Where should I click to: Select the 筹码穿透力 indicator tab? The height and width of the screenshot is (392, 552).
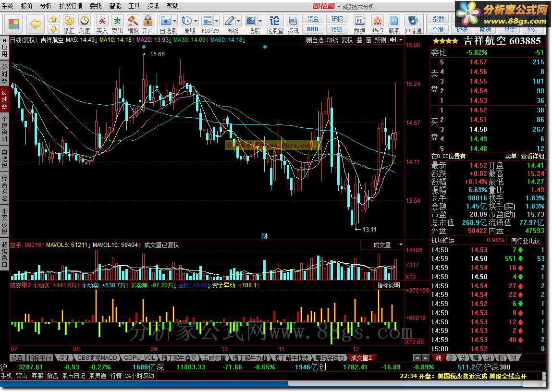pos(329,358)
